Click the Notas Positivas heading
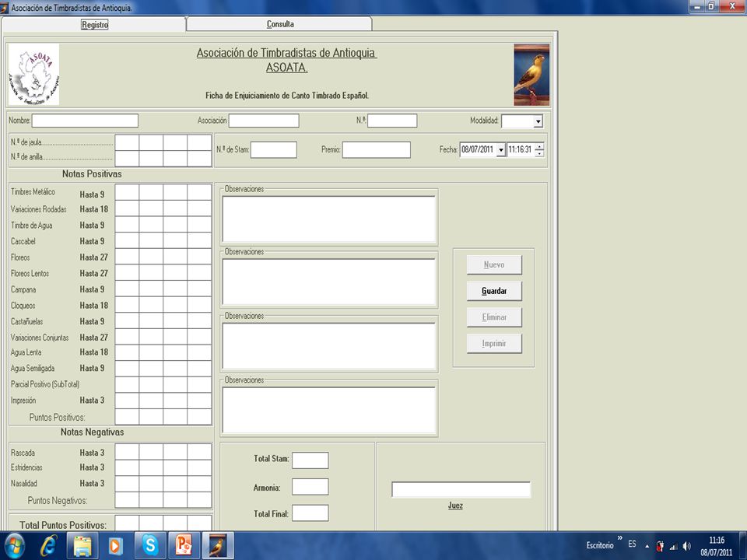 (x=92, y=173)
